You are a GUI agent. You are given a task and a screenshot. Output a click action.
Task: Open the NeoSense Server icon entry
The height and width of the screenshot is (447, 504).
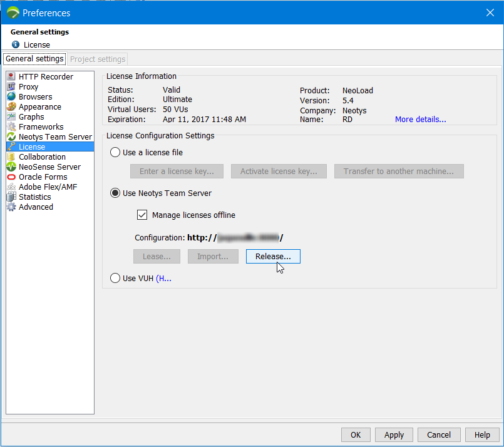[11, 167]
